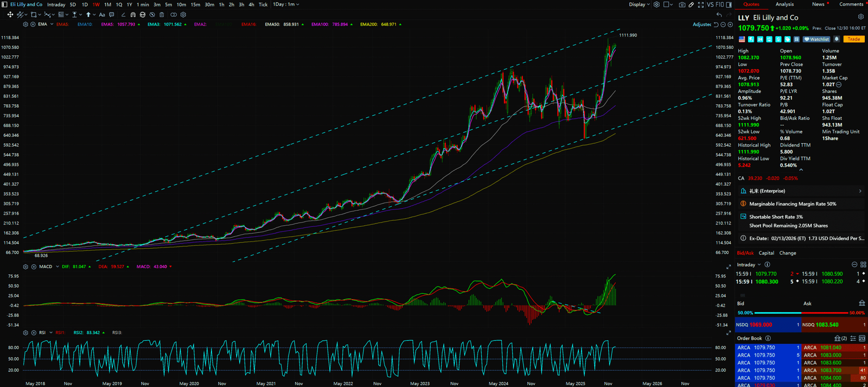The width and height of the screenshot is (868, 387).
Task: Open the text annotation tool (Aa)
Action: click(x=102, y=15)
